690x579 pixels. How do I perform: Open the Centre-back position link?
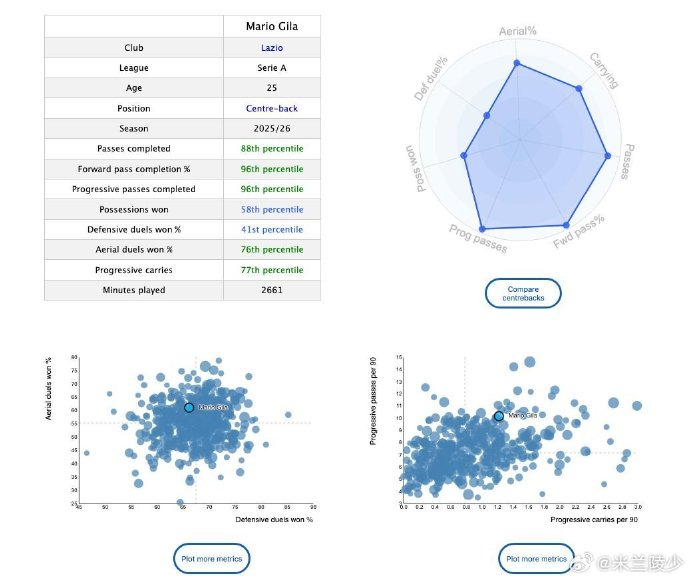pos(272,108)
